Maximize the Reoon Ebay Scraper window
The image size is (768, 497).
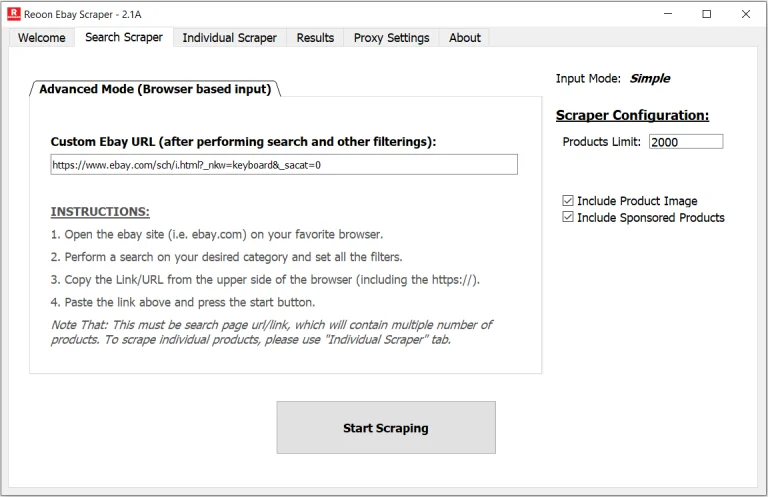pos(706,14)
